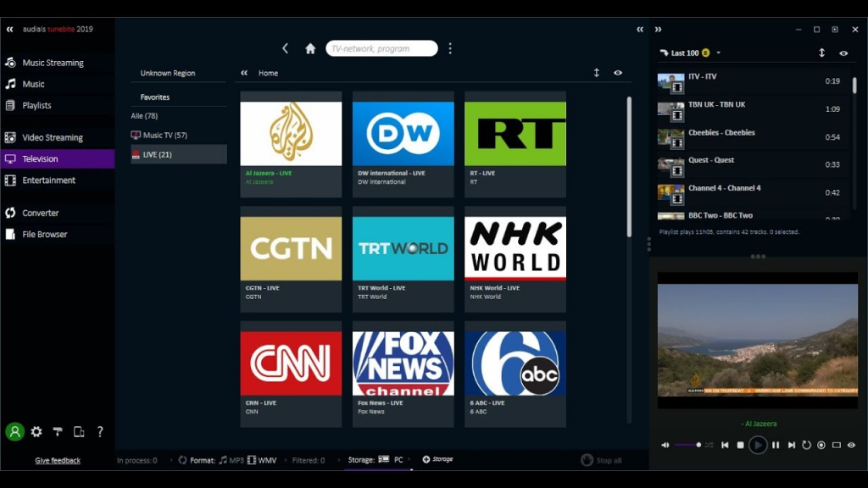868x488 pixels.
Task: Toggle view options eye icon in Home header
Action: tap(618, 73)
